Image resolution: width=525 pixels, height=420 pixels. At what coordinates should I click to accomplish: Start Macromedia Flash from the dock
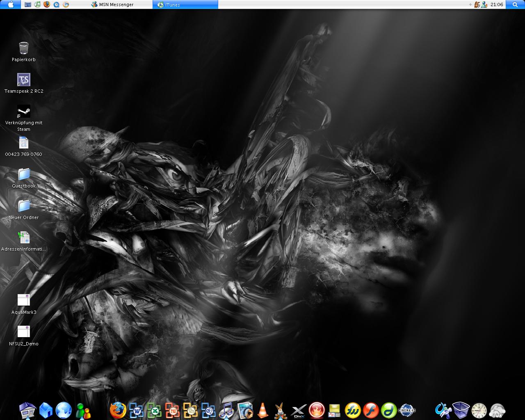point(371,410)
